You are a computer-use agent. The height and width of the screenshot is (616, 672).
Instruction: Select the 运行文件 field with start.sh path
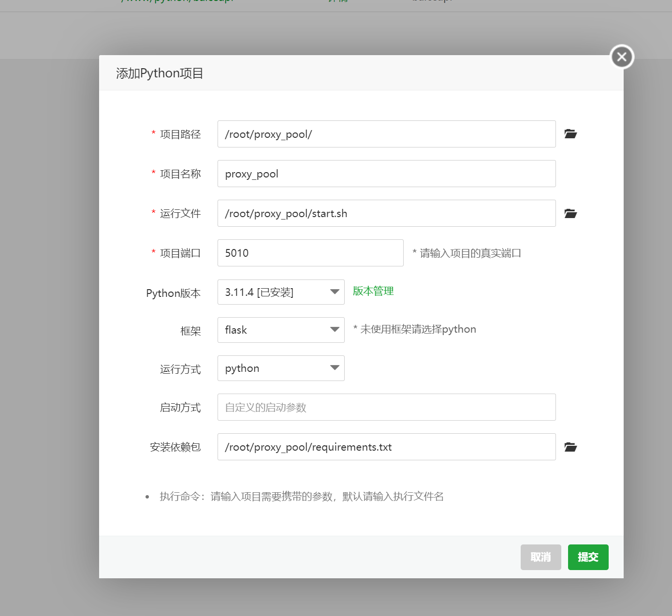click(386, 213)
